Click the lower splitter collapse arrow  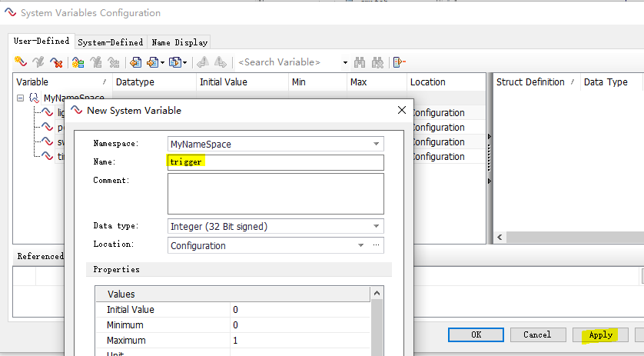point(490,181)
